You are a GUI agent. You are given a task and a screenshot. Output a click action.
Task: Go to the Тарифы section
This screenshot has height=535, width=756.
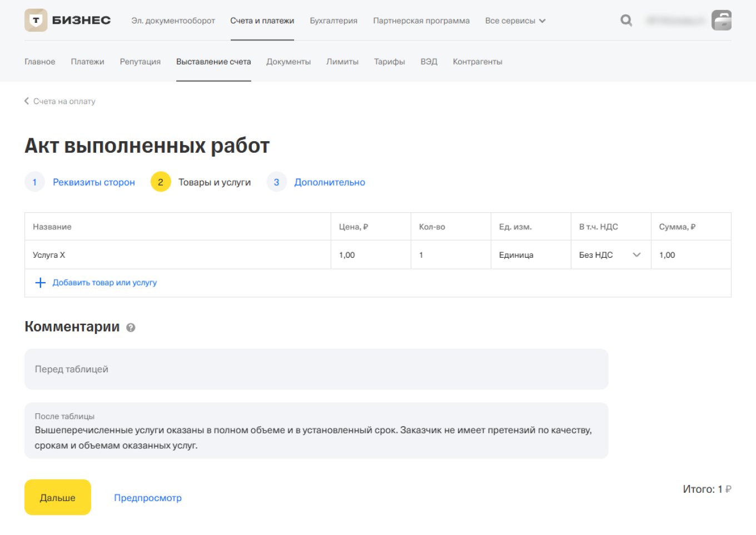[x=390, y=62]
